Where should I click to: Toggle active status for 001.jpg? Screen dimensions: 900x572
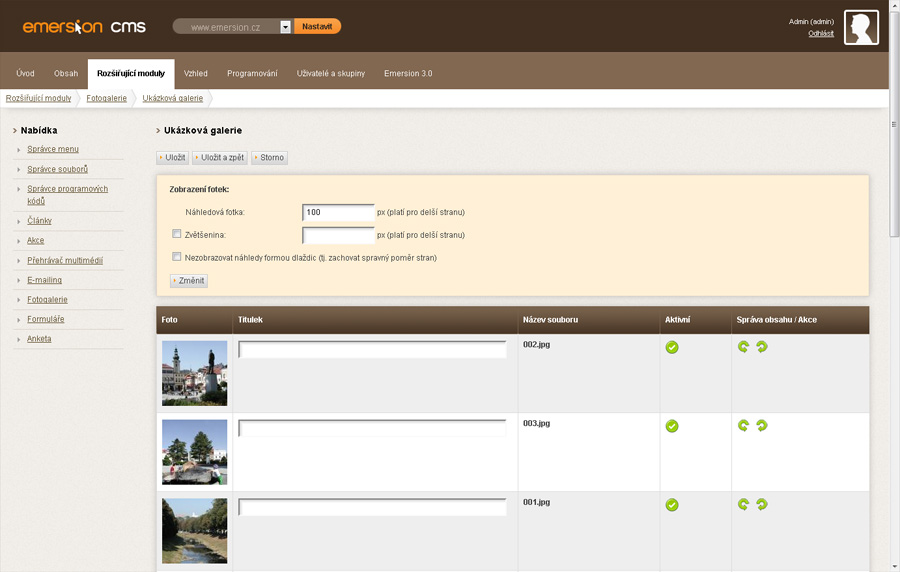(672, 505)
